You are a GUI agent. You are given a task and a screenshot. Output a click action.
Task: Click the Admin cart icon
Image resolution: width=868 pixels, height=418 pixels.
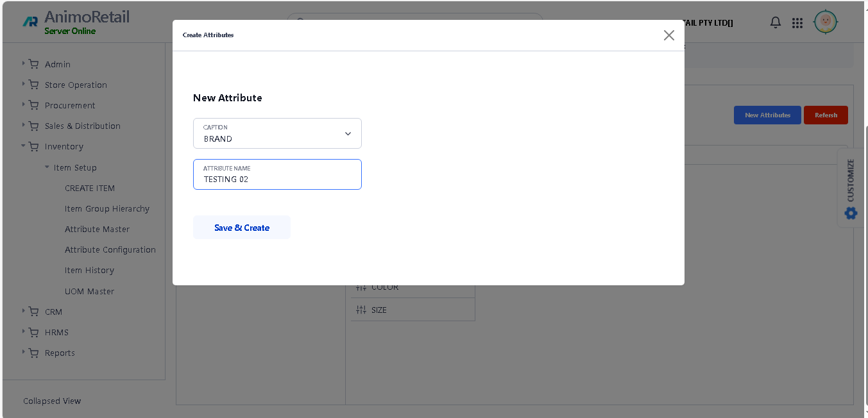pyautogui.click(x=34, y=64)
